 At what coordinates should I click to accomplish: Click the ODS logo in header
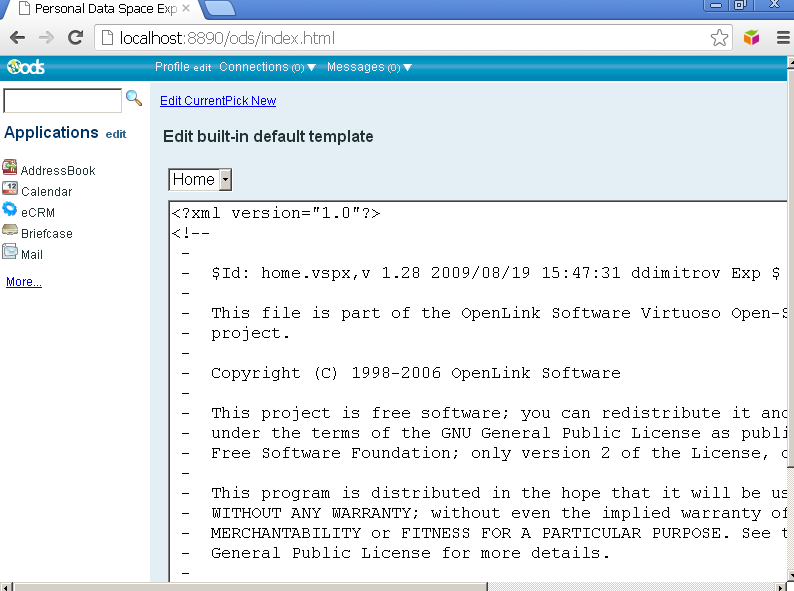coord(25,67)
